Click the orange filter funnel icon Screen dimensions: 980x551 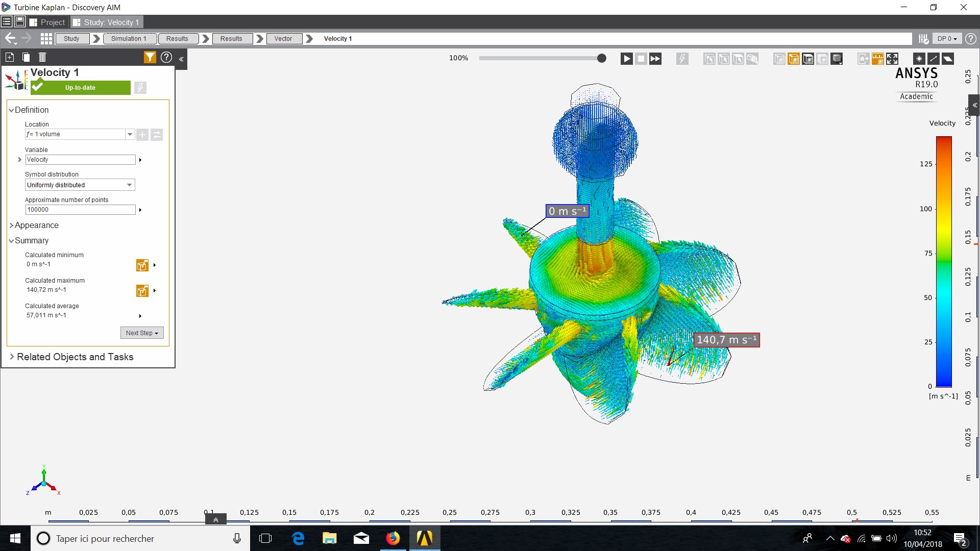pos(150,58)
